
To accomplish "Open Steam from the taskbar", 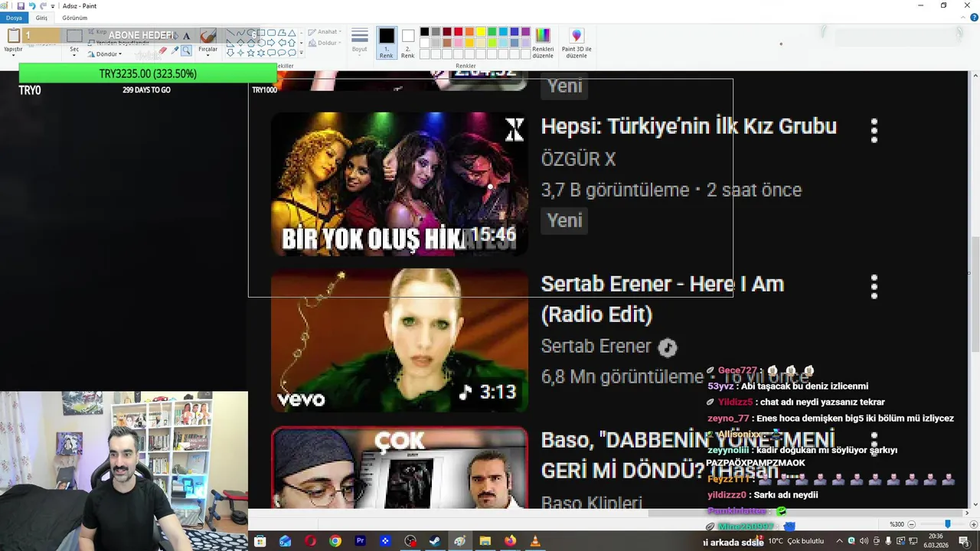I will click(435, 541).
